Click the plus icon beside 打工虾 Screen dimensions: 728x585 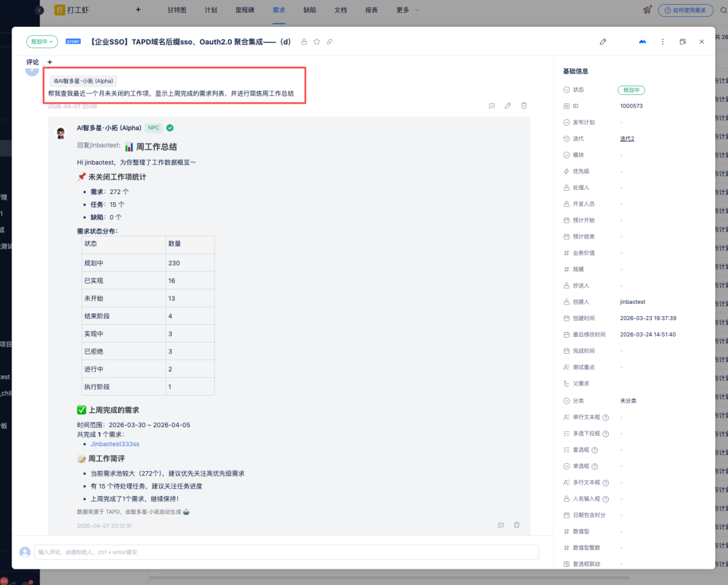coord(138,9)
